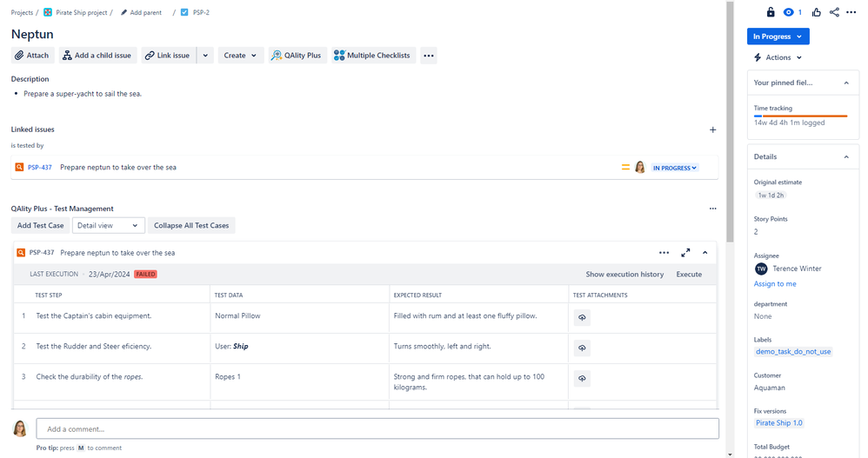Expand test case to full screen

tap(685, 253)
